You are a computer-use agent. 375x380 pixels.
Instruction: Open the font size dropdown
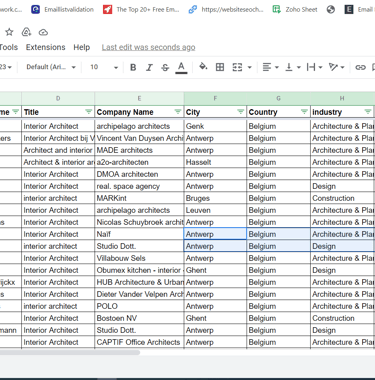pos(104,67)
